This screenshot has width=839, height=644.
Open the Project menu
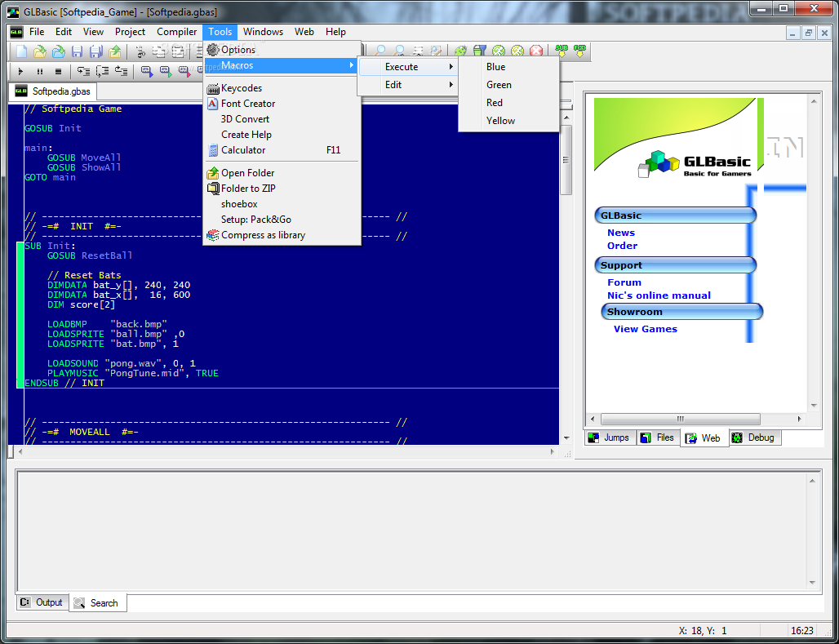click(x=130, y=32)
